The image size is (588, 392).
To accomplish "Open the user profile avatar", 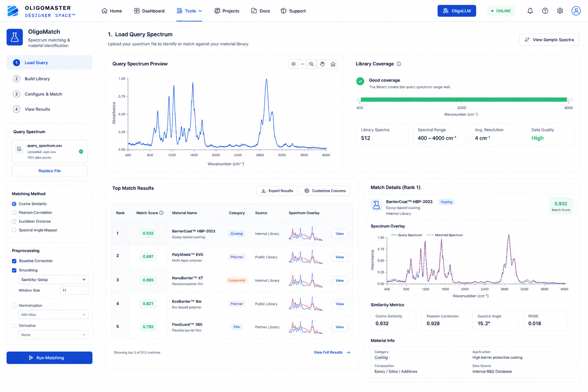I will point(576,11).
